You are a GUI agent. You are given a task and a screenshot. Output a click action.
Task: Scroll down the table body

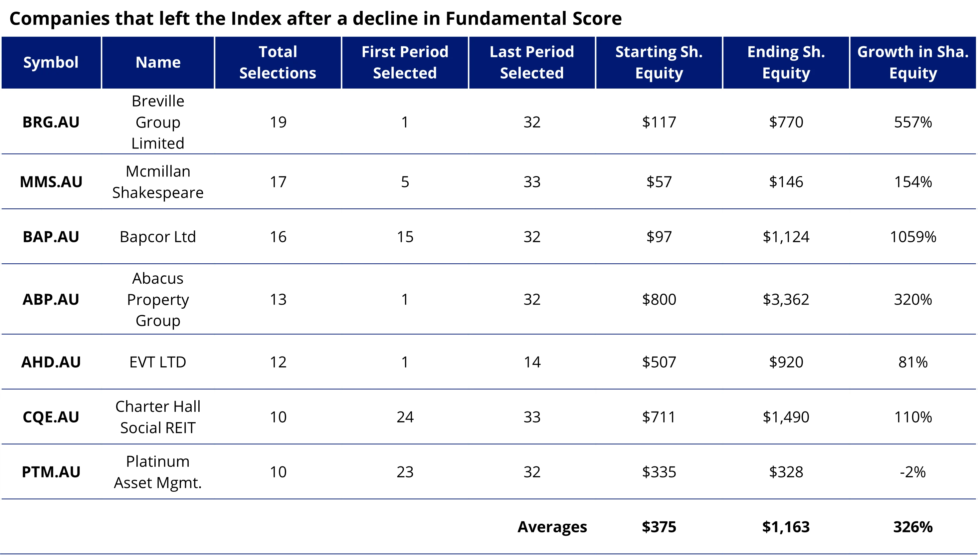click(490, 323)
